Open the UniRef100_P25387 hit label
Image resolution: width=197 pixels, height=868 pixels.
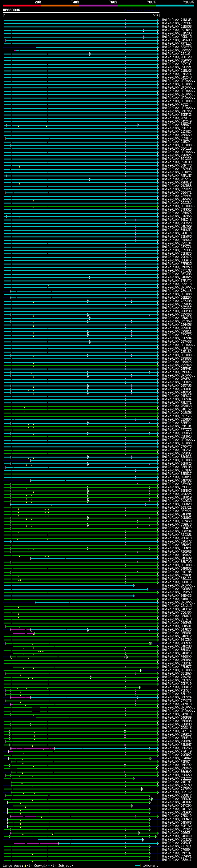[177, 23]
